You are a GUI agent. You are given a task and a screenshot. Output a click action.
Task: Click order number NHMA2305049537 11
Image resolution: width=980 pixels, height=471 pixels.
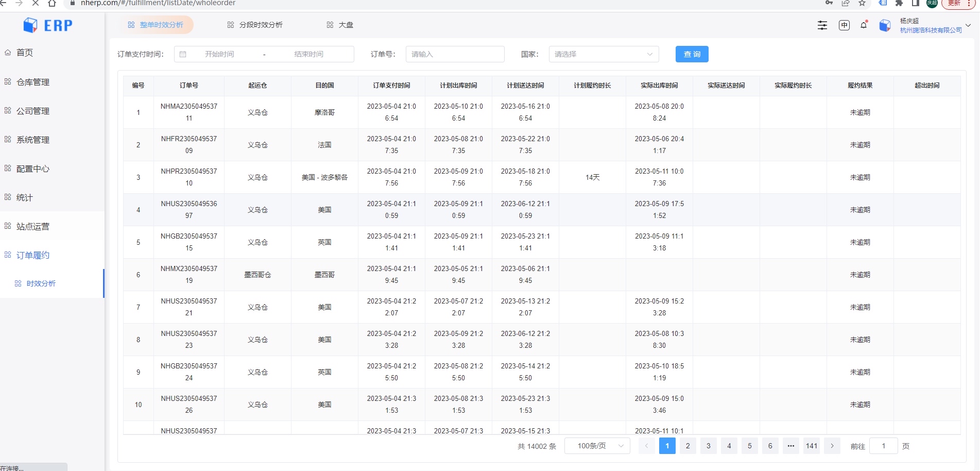[x=189, y=112]
